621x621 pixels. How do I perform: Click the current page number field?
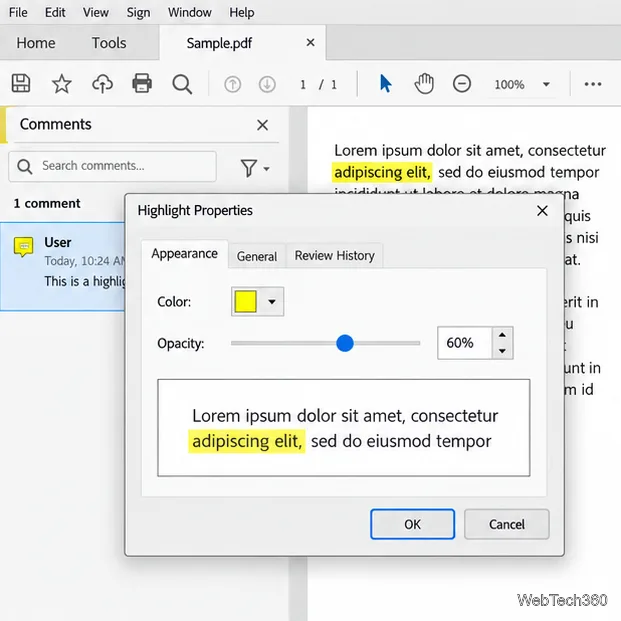[303, 84]
